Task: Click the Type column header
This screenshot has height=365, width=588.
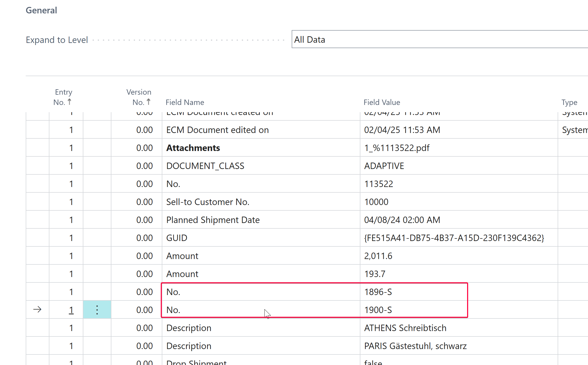Action: 569,102
